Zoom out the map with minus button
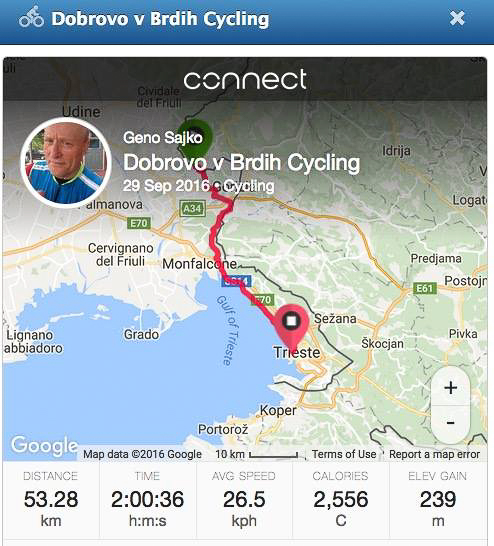The width and height of the screenshot is (494, 546). 450,422
